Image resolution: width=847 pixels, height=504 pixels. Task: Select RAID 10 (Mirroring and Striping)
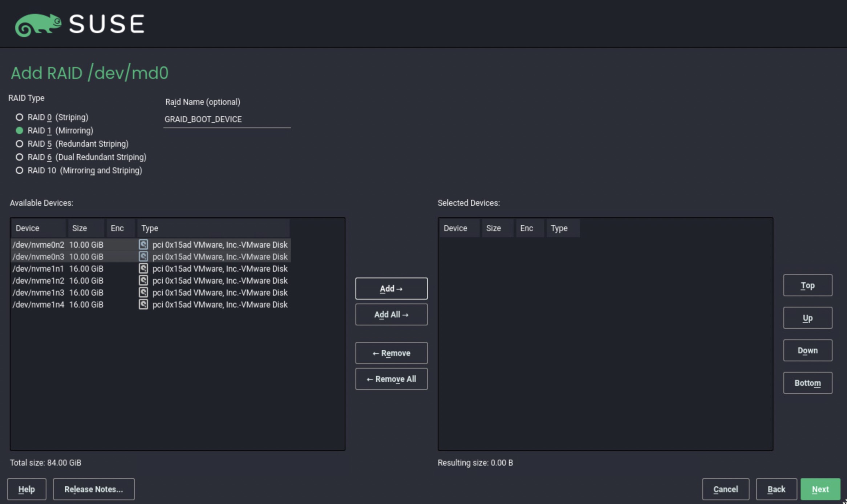(19, 170)
